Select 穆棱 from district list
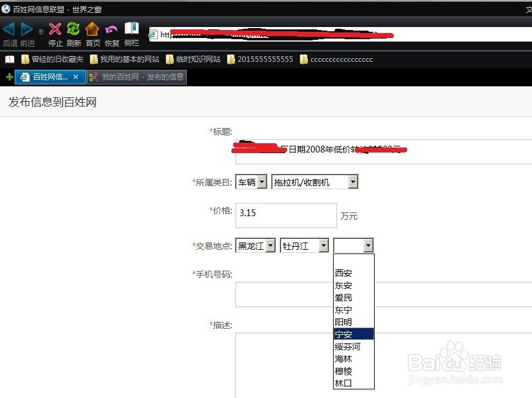The height and width of the screenshot is (398, 532). 353,371
